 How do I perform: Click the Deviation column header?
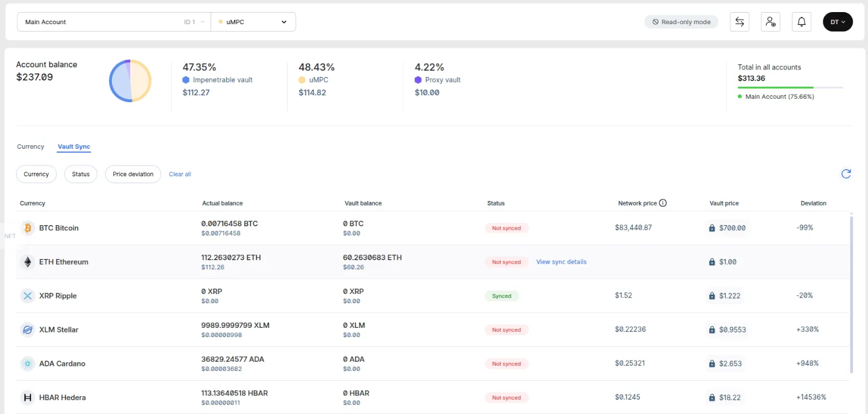(x=813, y=203)
